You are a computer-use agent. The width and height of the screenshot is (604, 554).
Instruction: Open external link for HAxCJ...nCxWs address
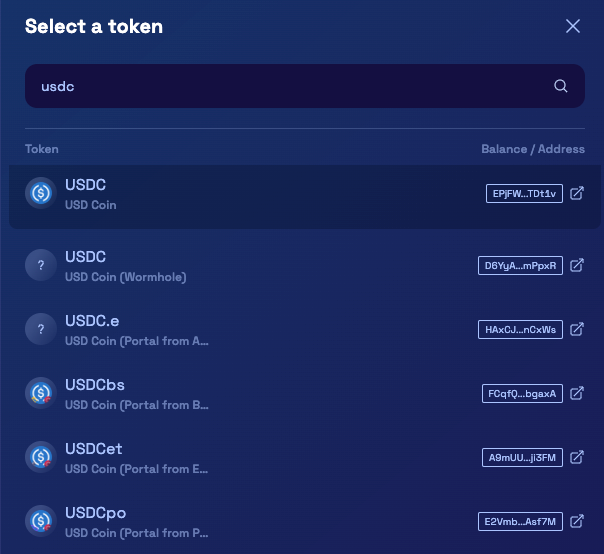click(577, 329)
